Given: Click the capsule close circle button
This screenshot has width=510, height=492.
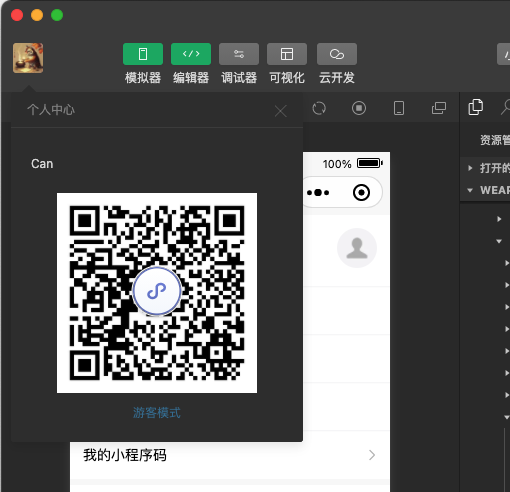Looking at the screenshot, I should click(361, 192).
